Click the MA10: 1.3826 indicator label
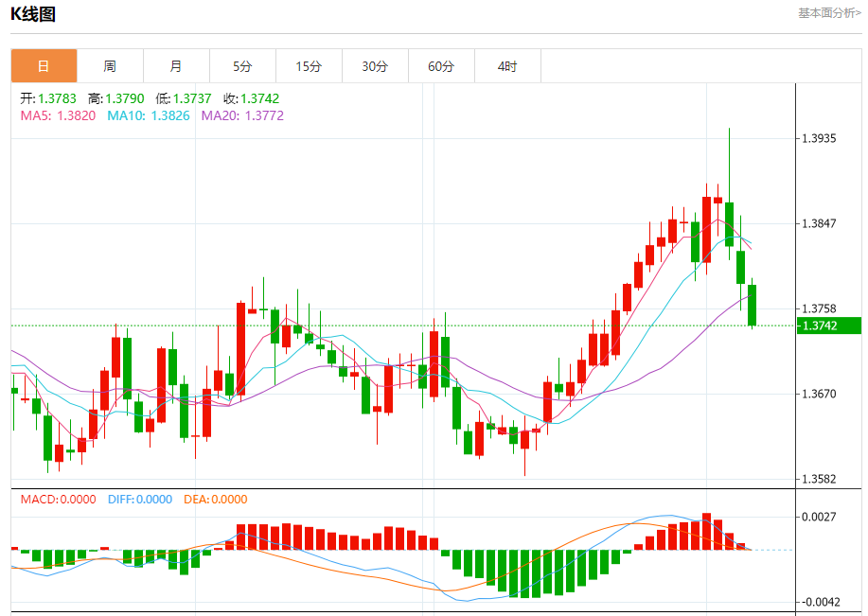This screenshot has height=616, width=868. pyautogui.click(x=149, y=115)
